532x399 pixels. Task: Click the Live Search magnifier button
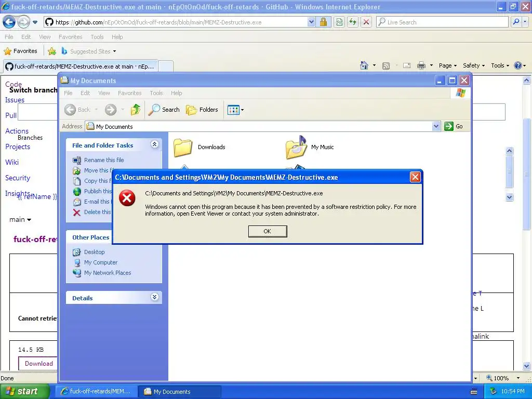[x=516, y=22]
